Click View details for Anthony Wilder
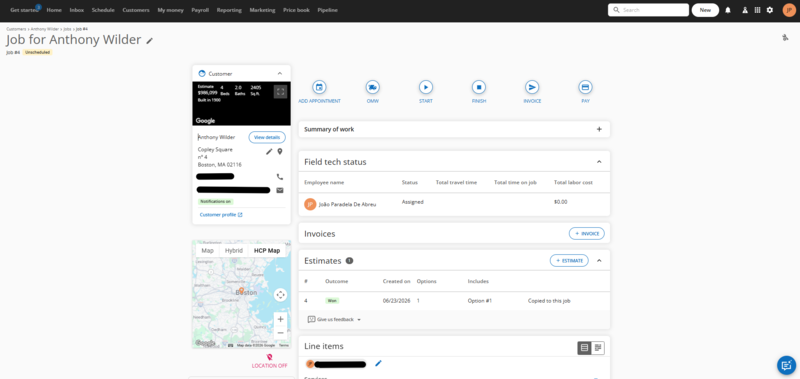The height and width of the screenshot is (379, 800). (267, 137)
